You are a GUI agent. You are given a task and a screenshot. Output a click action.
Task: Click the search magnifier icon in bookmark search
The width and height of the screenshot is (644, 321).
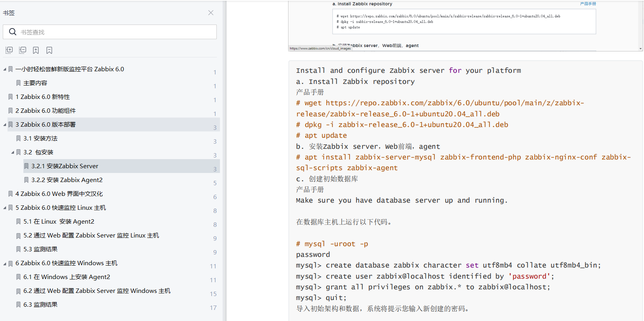tap(13, 32)
